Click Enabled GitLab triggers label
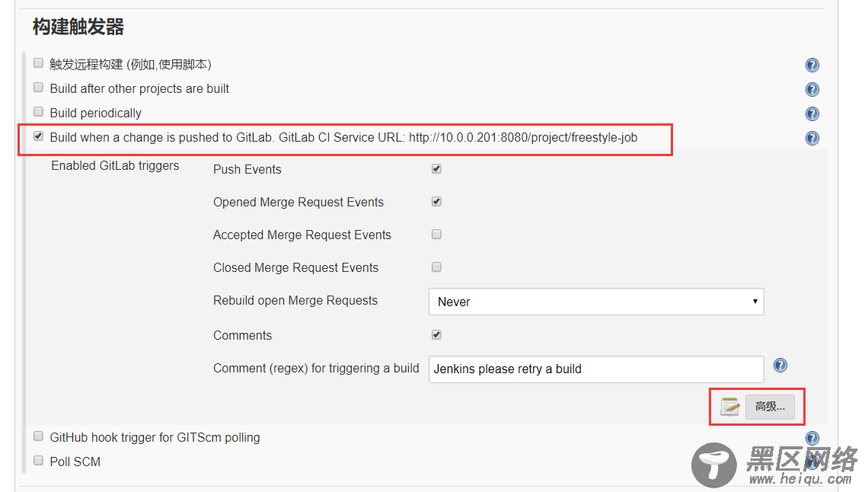Viewport: 868px width, 492px height. click(115, 166)
